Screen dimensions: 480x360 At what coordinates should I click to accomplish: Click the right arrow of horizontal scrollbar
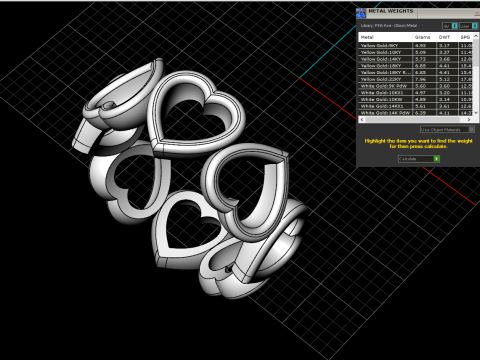point(469,119)
